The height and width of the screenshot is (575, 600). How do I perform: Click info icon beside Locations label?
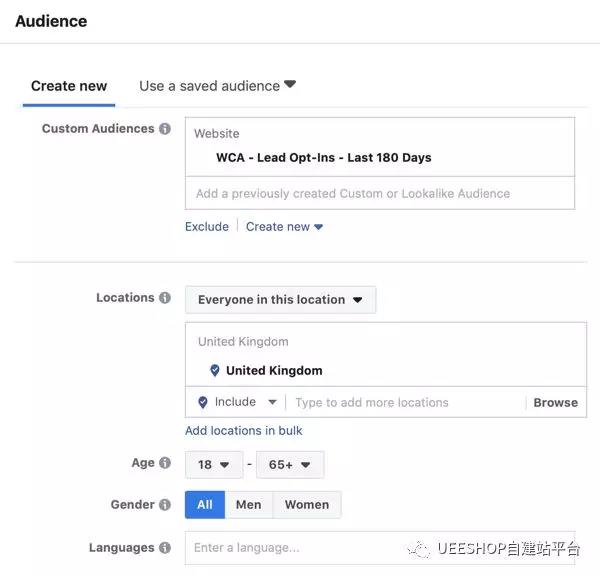click(x=165, y=298)
